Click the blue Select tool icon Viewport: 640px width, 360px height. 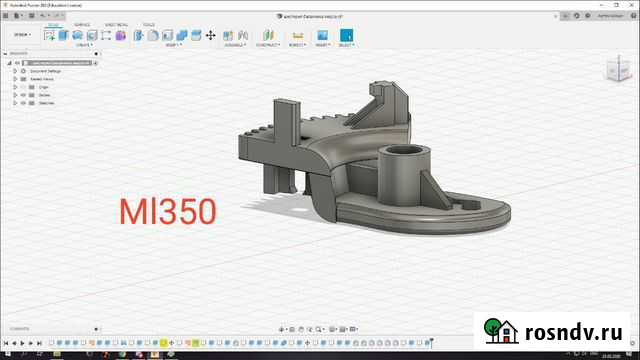(x=347, y=36)
